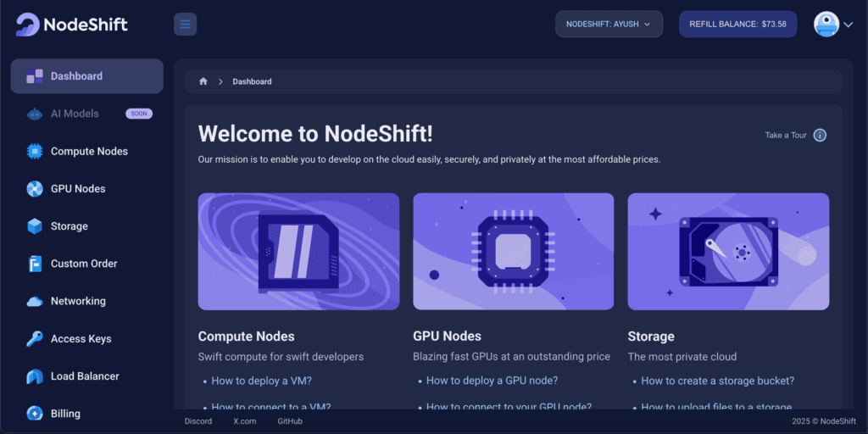This screenshot has width=868, height=434.
Task: Open How to deploy a GPU node link
Action: [492, 381]
